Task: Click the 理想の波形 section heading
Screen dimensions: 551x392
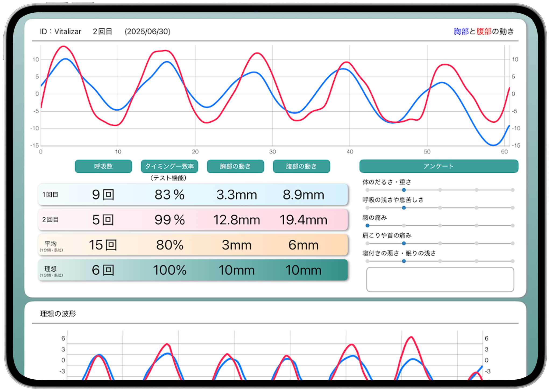Action: [58, 314]
